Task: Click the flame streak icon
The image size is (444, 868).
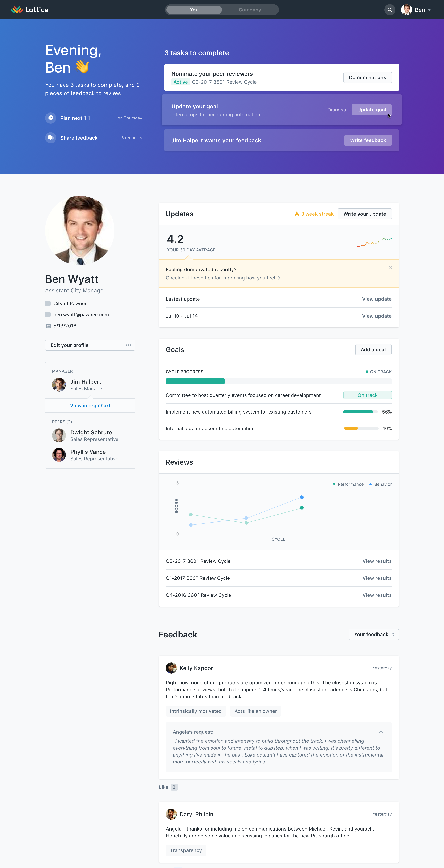Action: pyautogui.click(x=297, y=214)
